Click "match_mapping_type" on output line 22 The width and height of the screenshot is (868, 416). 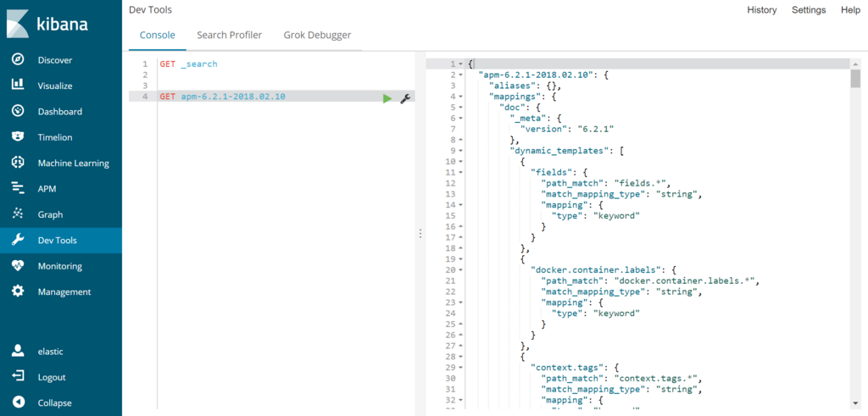(x=621, y=291)
